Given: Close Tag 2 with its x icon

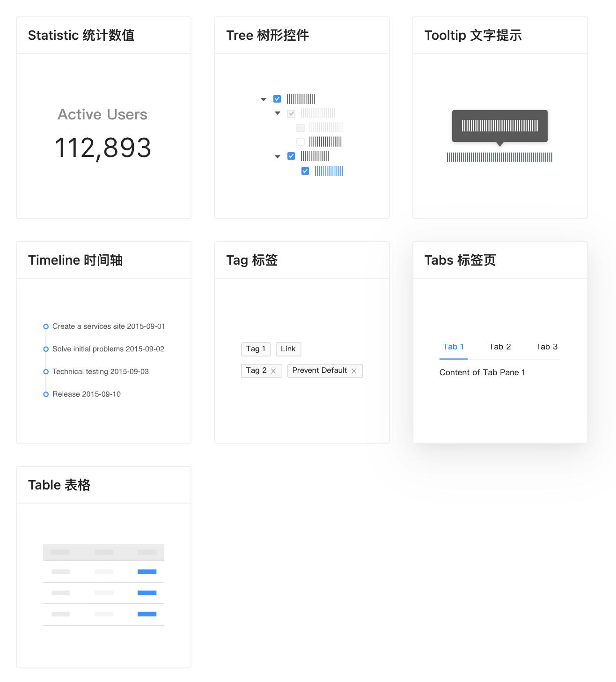Looking at the screenshot, I should [273, 371].
